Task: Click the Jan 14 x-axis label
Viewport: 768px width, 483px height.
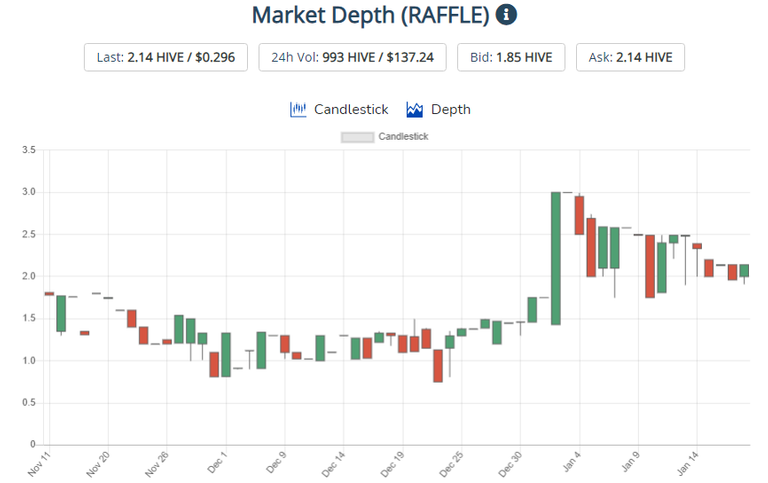Action: coord(687,463)
